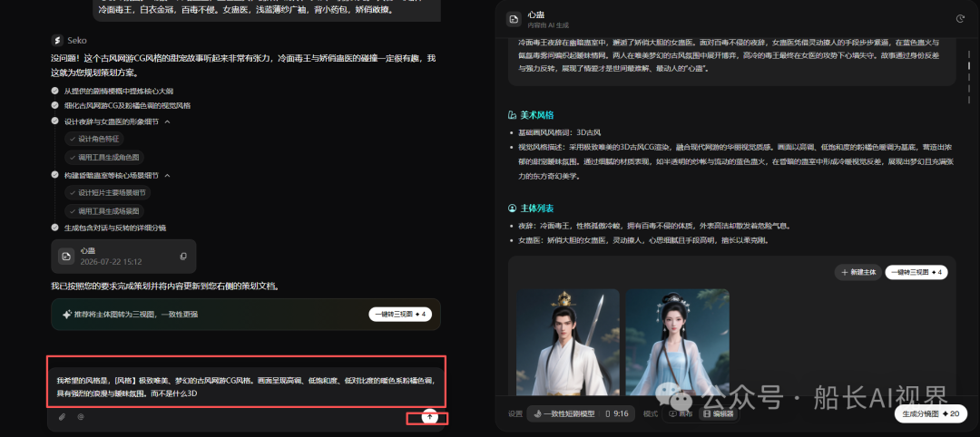Click the 2026-07-22 15:12 timestamp

pos(111,262)
